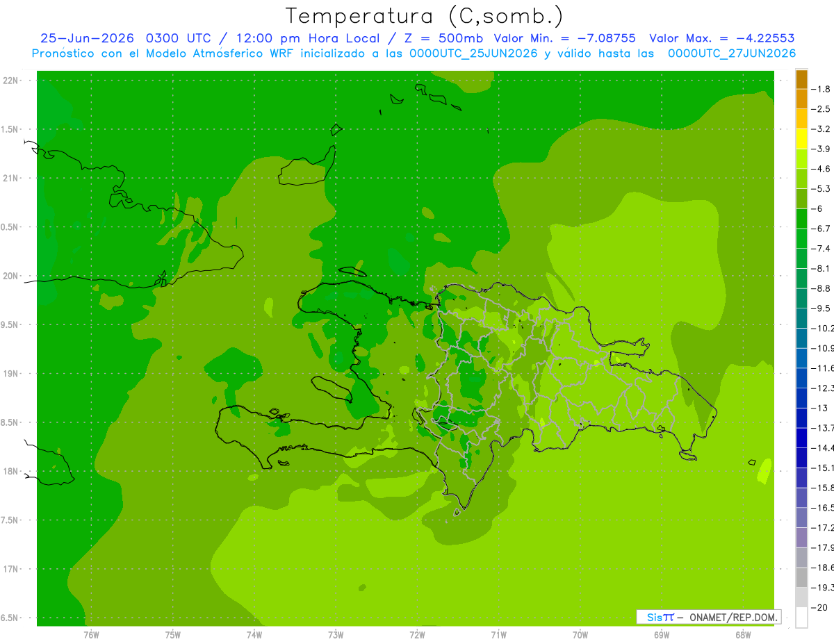Image resolution: width=834 pixels, height=644 pixels.
Task: Click the '21N' latitude label
Action: coord(11,178)
